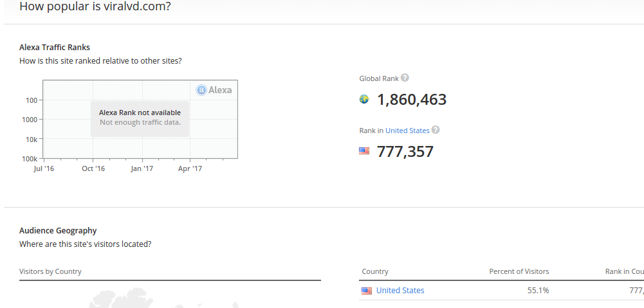Click the US flag in the country table row
The width and height of the screenshot is (644, 308).
tap(366, 291)
